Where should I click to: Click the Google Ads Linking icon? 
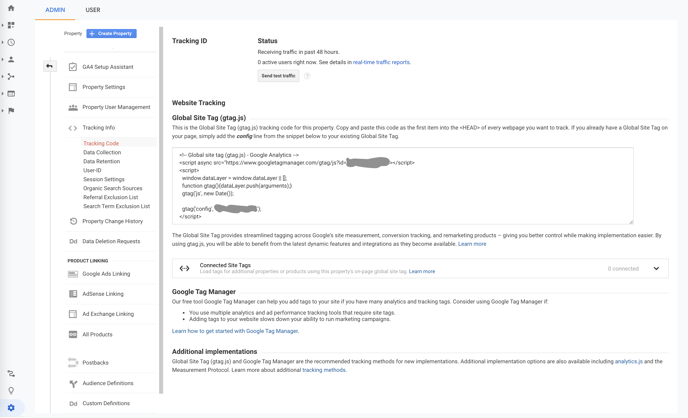(x=73, y=274)
